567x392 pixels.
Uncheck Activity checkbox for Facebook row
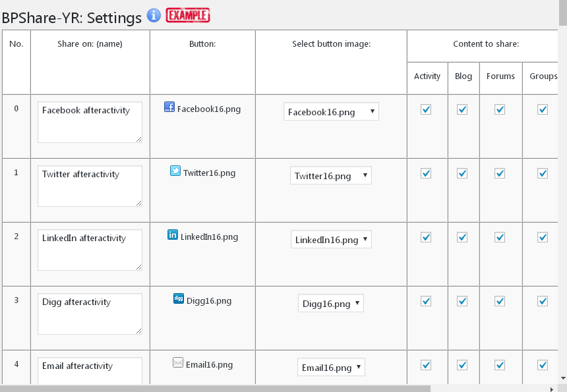[x=426, y=109]
